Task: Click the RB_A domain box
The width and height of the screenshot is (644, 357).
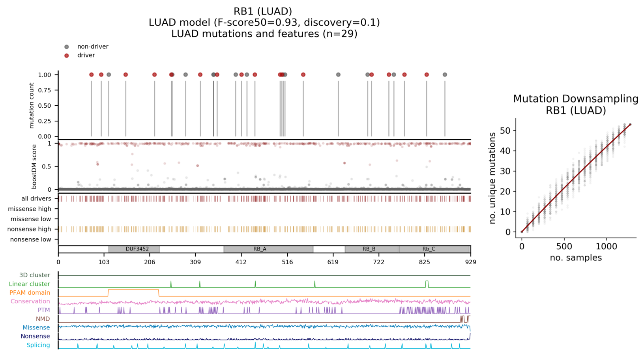Action: tap(268, 249)
